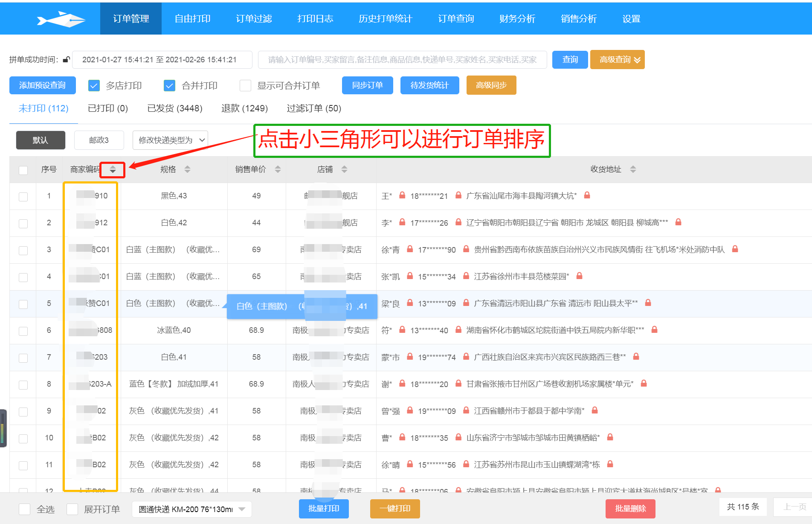
Task: Click the 拼单成功时间 date range field
Action: pos(162,60)
